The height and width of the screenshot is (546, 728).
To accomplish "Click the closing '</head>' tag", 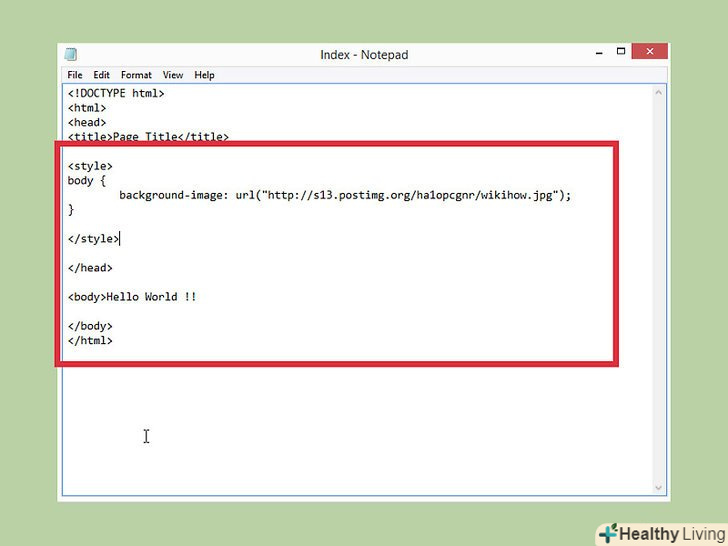I will click(90, 268).
